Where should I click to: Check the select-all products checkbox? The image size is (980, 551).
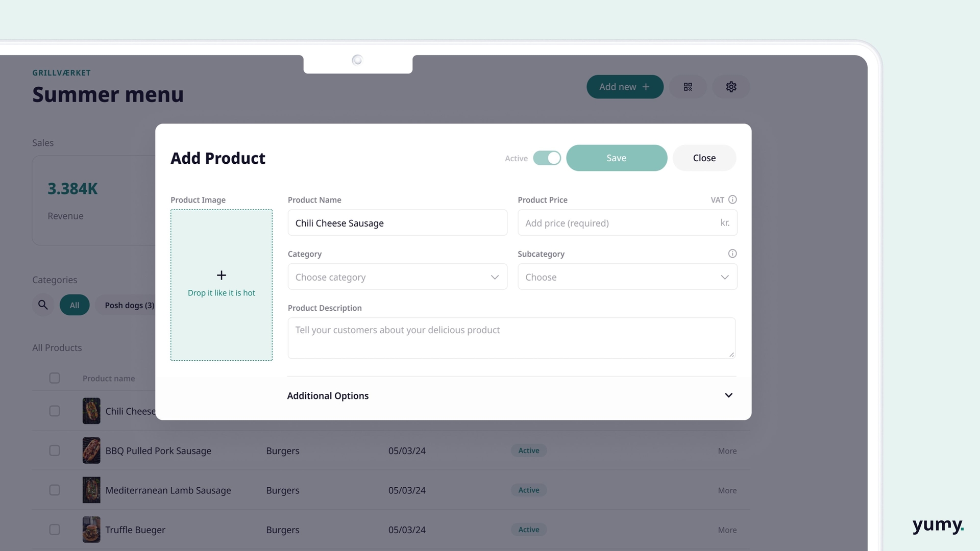(55, 378)
